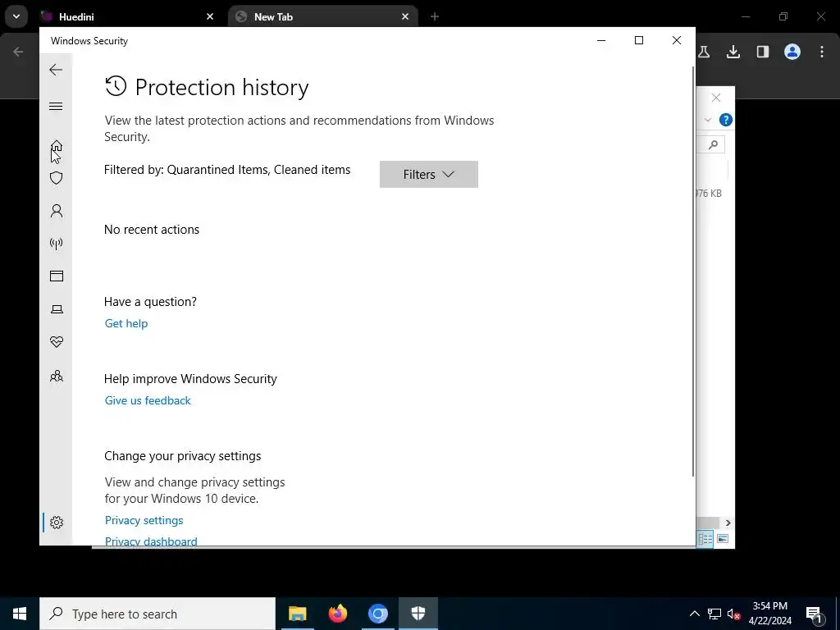
Task: Open File Explorer from taskbar
Action: point(297,614)
